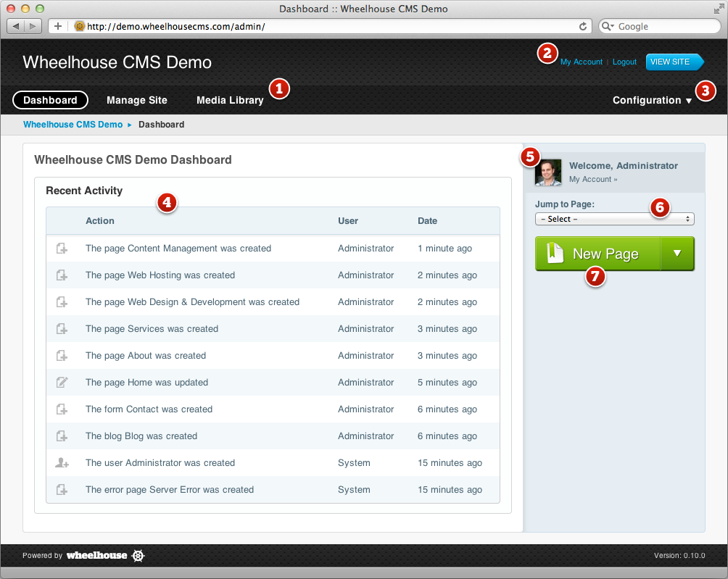Open the Wheelhouse CMS Demo breadcrumb link
Image resolution: width=728 pixels, height=579 pixels.
tap(73, 125)
